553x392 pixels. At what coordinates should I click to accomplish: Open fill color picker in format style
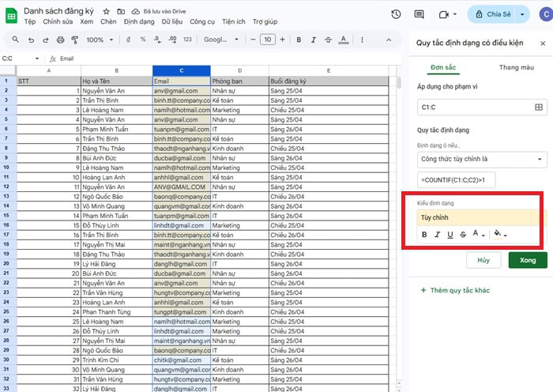point(499,235)
